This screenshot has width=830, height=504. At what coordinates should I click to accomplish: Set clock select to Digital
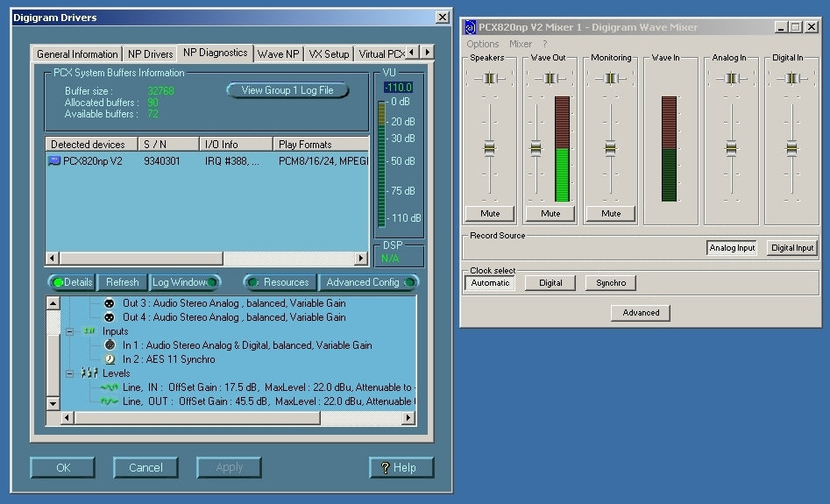pos(550,283)
